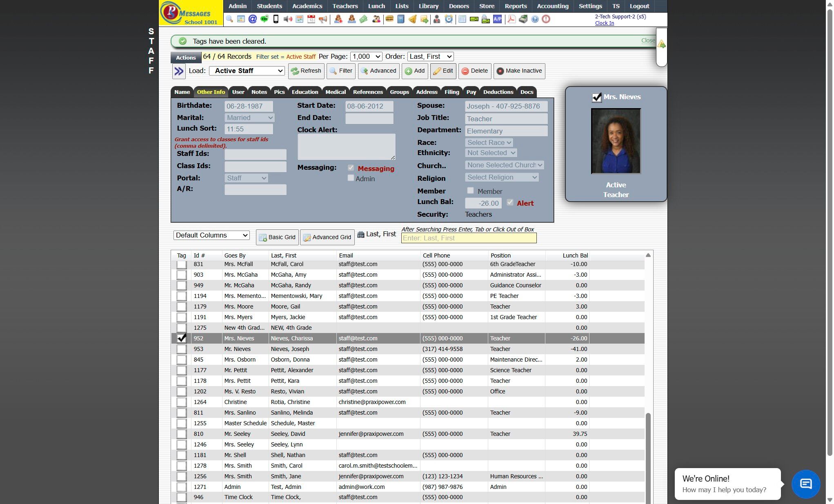Tag the Mr. Nieves row checkbox
The image size is (834, 504).
click(x=182, y=349)
